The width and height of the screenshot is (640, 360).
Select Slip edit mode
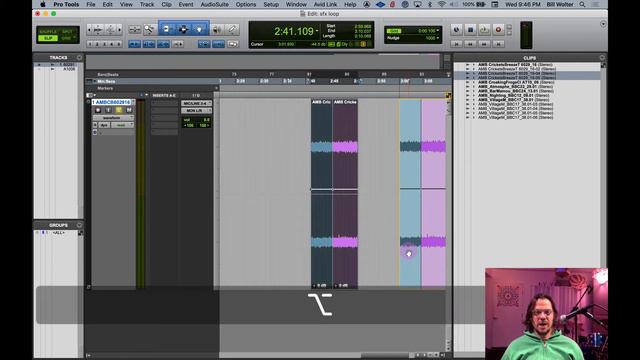[x=48, y=38]
